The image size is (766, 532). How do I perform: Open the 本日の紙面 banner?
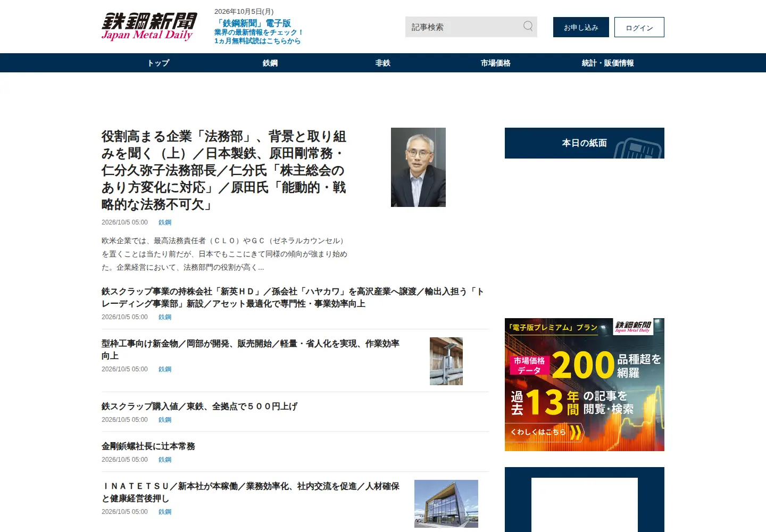(x=585, y=143)
